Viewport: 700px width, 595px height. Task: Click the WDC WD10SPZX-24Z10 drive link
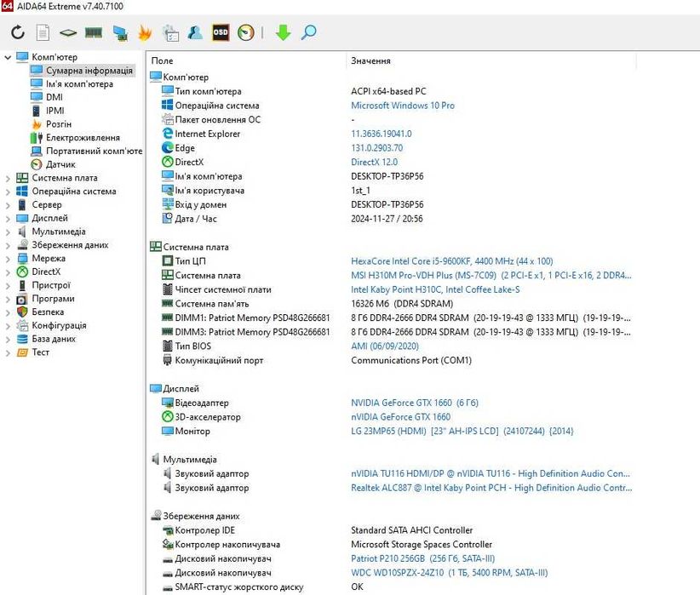449,573
